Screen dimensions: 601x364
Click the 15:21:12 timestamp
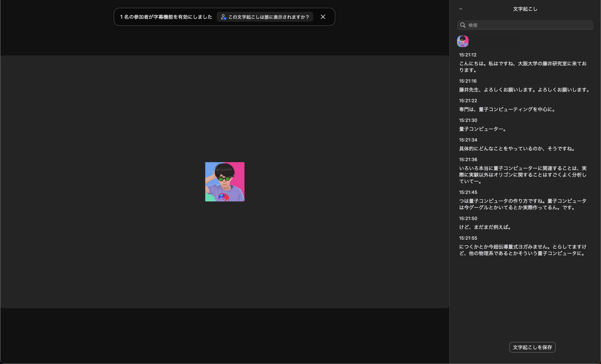pos(468,55)
